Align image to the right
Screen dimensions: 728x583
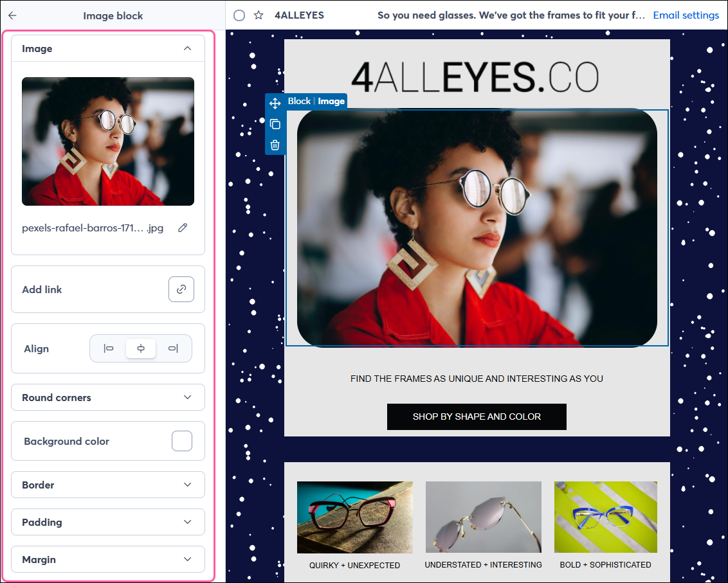(172, 348)
